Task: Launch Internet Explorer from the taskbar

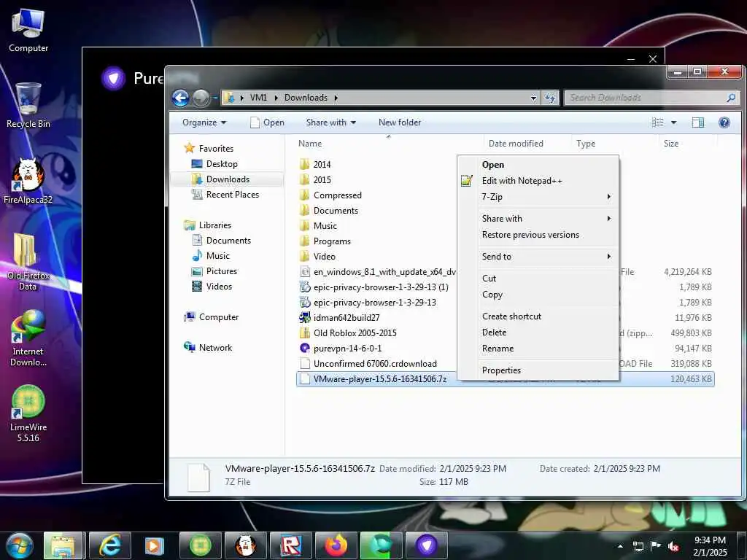Action: 109,545
